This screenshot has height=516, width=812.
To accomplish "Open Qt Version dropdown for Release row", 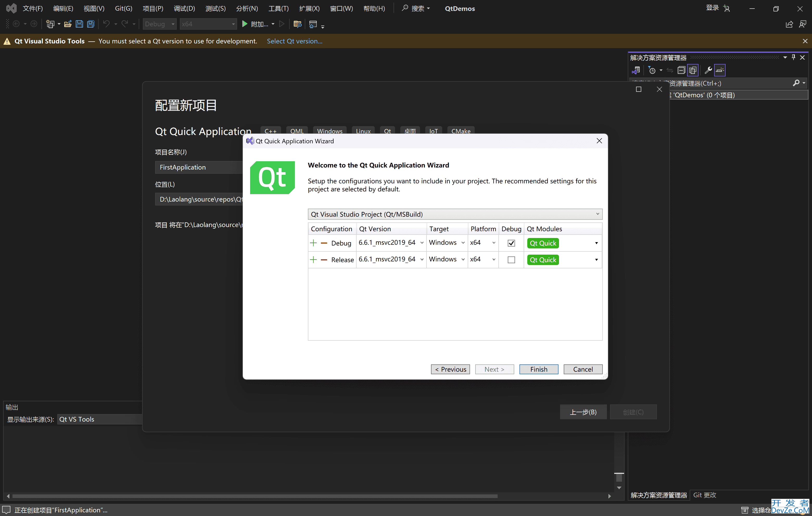I will (422, 259).
